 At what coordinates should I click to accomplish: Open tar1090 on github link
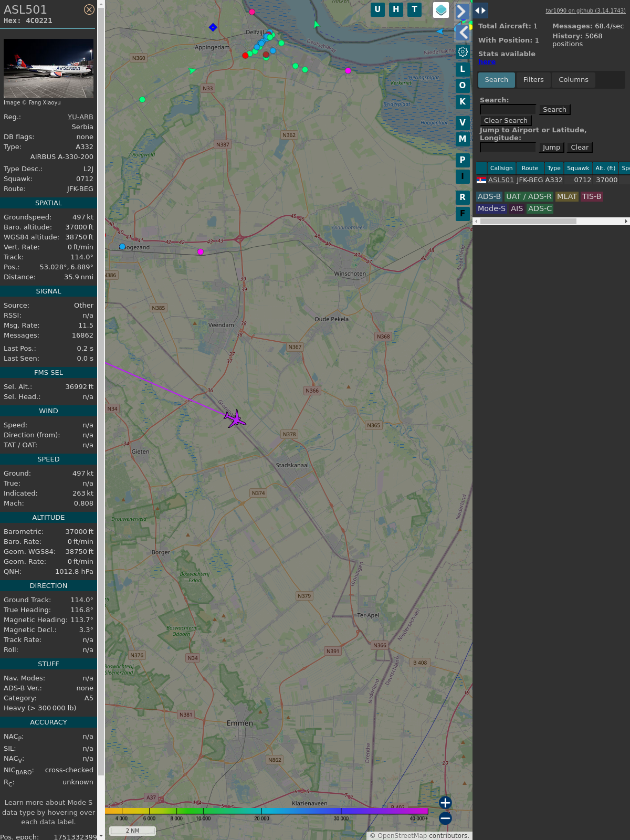pyautogui.click(x=585, y=10)
